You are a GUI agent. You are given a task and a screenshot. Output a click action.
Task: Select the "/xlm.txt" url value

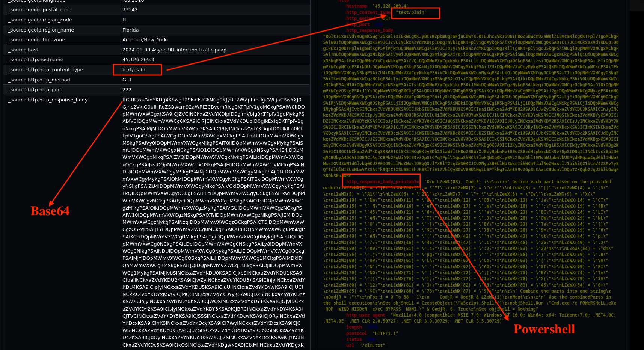coord(372,345)
